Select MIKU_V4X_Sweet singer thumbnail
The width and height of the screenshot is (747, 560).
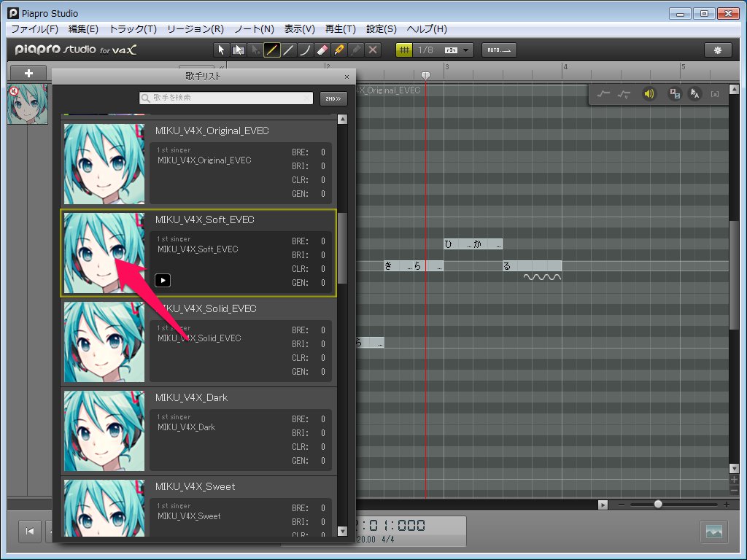click(104, 508)
